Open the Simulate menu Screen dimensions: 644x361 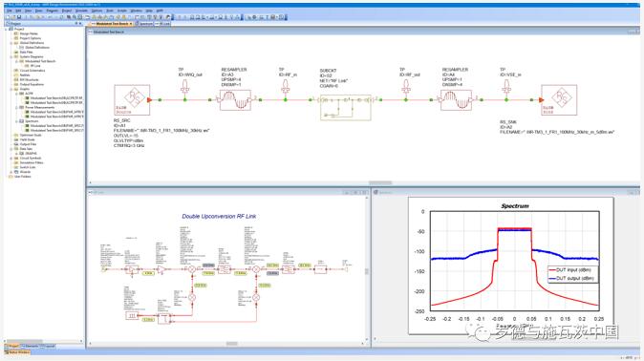82,11
